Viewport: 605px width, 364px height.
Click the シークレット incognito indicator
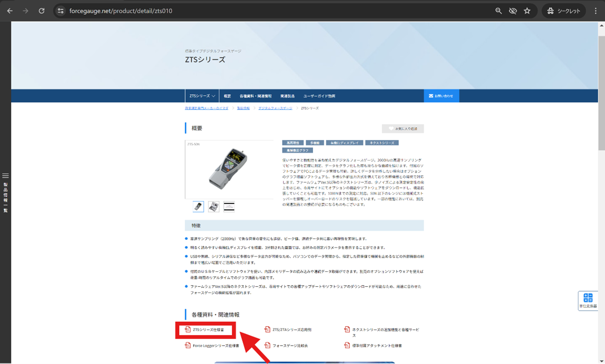[564, 11]
